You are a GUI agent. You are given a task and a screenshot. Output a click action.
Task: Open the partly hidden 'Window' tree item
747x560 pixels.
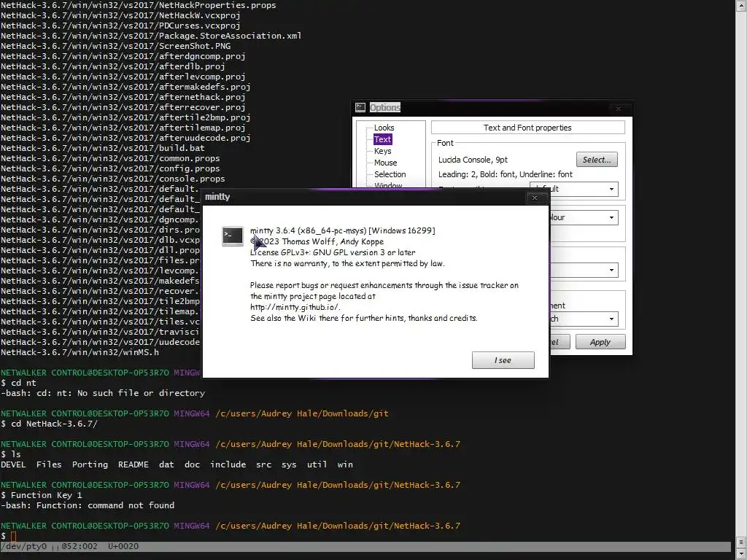coord(388,185)
